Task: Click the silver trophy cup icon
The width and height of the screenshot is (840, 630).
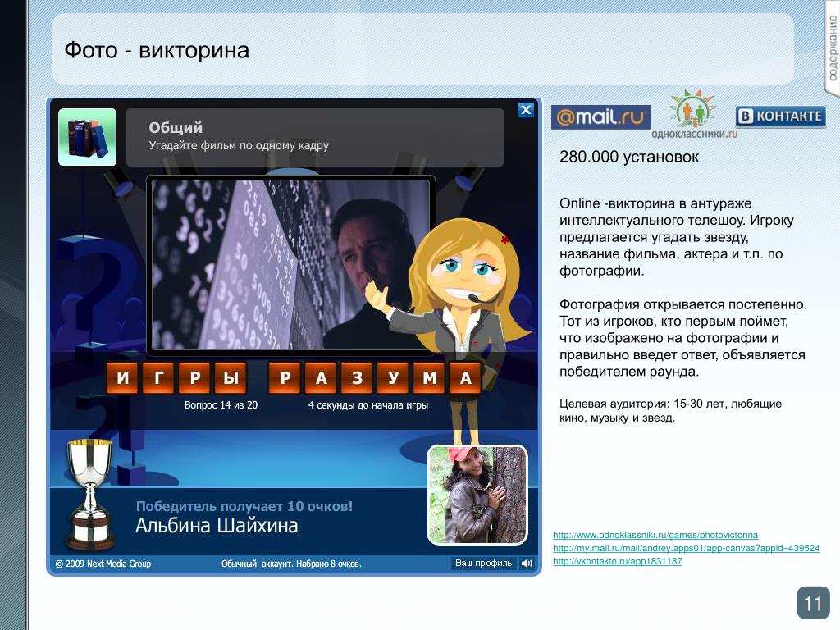Action: 90,494
